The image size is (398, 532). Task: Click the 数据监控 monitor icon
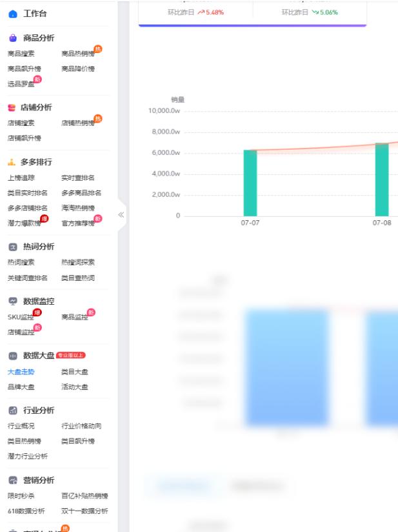point(13,302)
